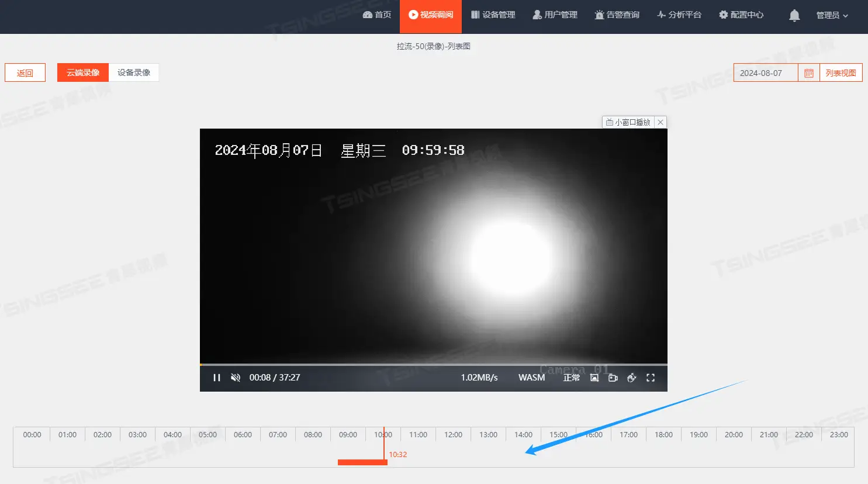Click the 00:08 / 37:27 time display

275,378
